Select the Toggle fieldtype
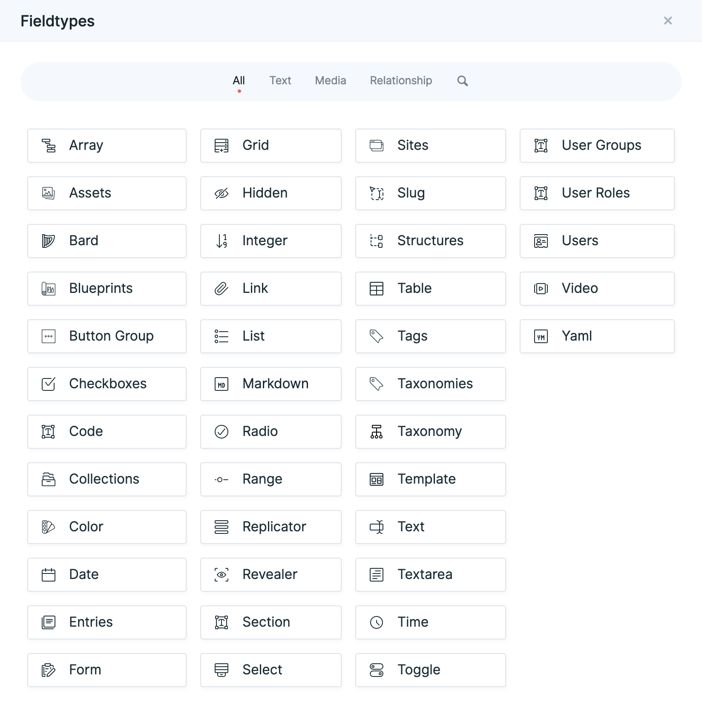This screenshot has height=728, width=702. [x=430, y=670]
